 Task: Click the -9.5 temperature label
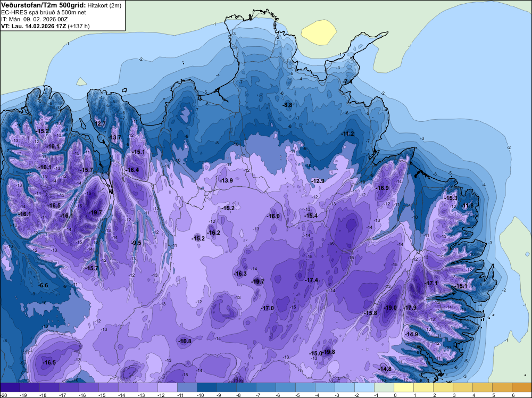click(x=136, y=243)
